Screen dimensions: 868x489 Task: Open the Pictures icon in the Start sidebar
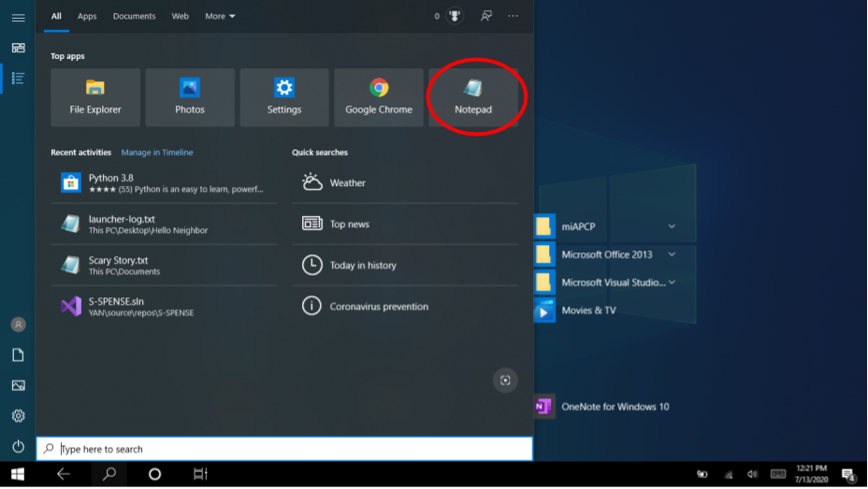point(19,385)
